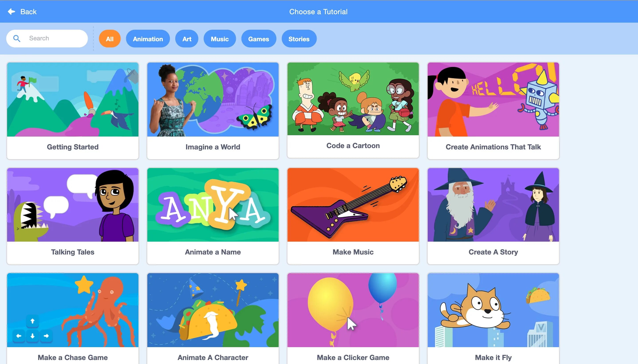Click the search magnifier icon
Image resolution: width=638 pixels, height=364 pixels.
[17, 39]
